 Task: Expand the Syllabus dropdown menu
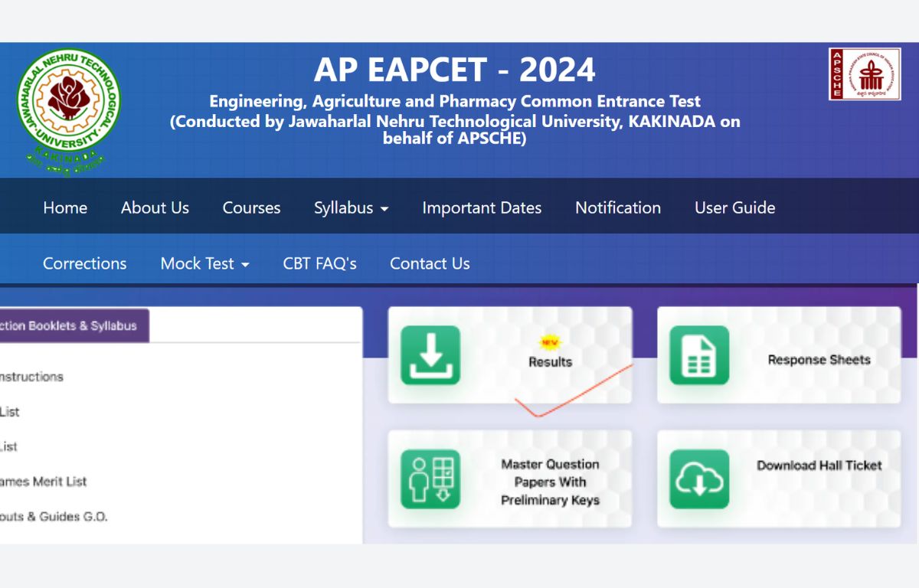point(352,207)
